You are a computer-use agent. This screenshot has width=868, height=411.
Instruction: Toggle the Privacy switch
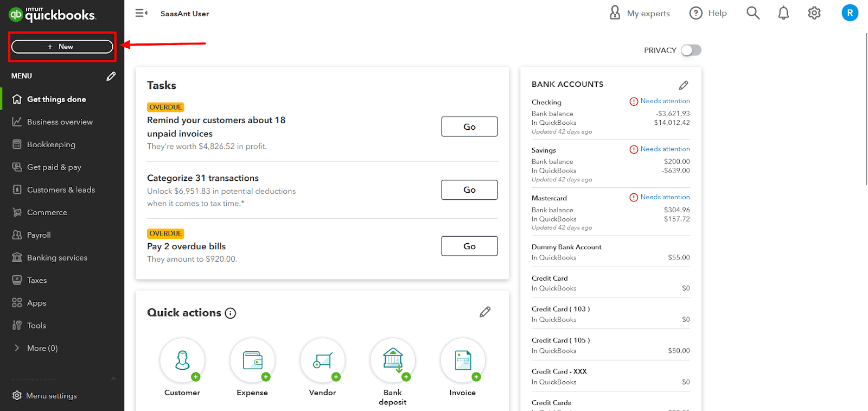[691, 50]
